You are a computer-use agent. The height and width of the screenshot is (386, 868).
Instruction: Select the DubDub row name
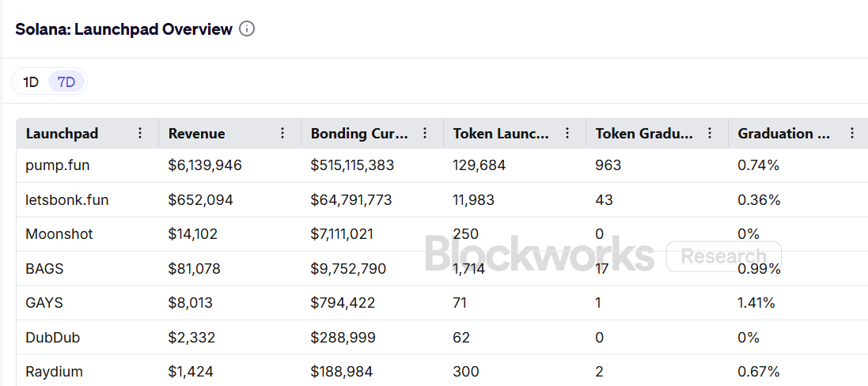point(52,337)
